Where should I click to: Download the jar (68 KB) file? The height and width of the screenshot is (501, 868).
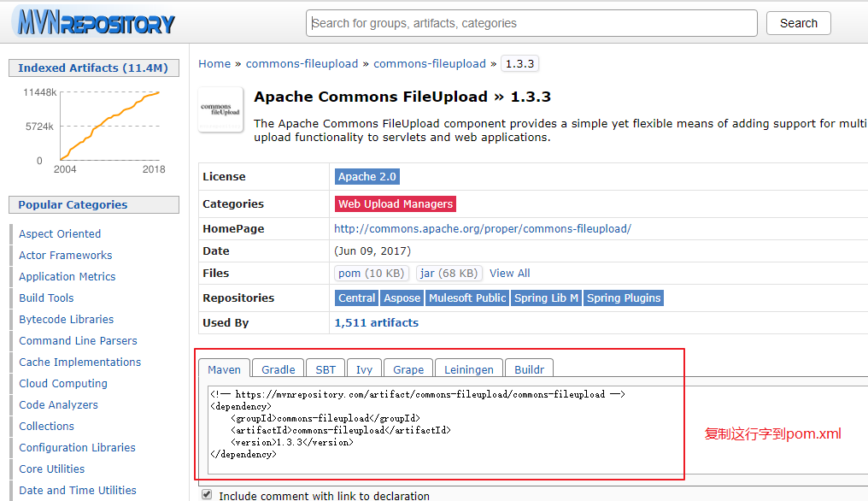tap(449, 274)
